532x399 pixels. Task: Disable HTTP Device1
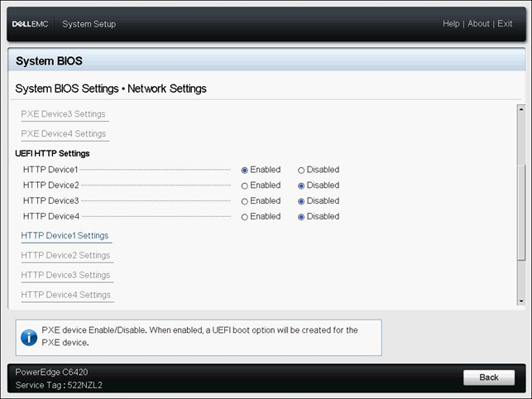(302, 170)
